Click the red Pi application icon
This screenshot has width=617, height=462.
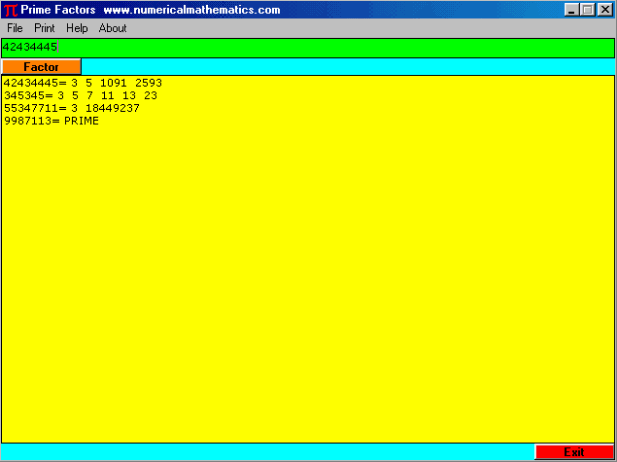click(11, 10)
